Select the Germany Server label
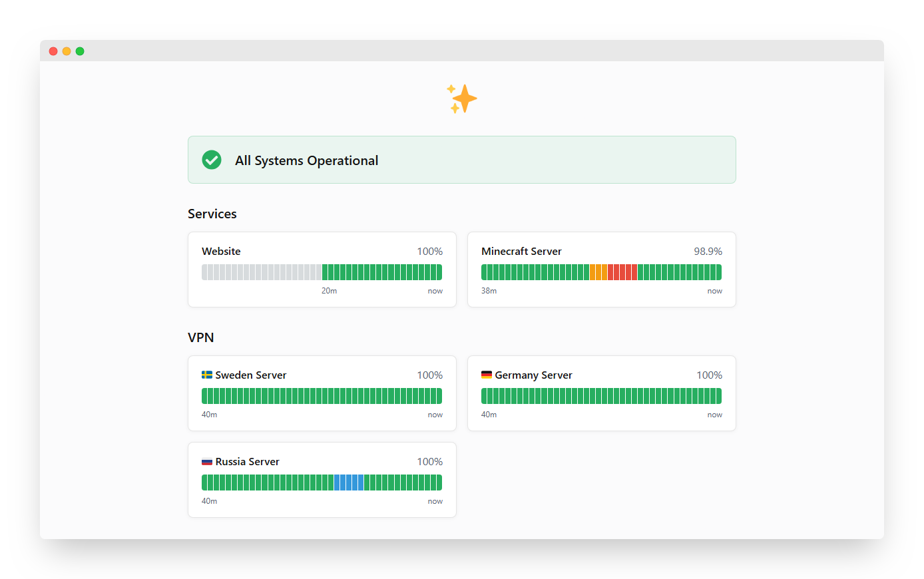This screenshot has height=579, width=924. [x=533, y=375]
